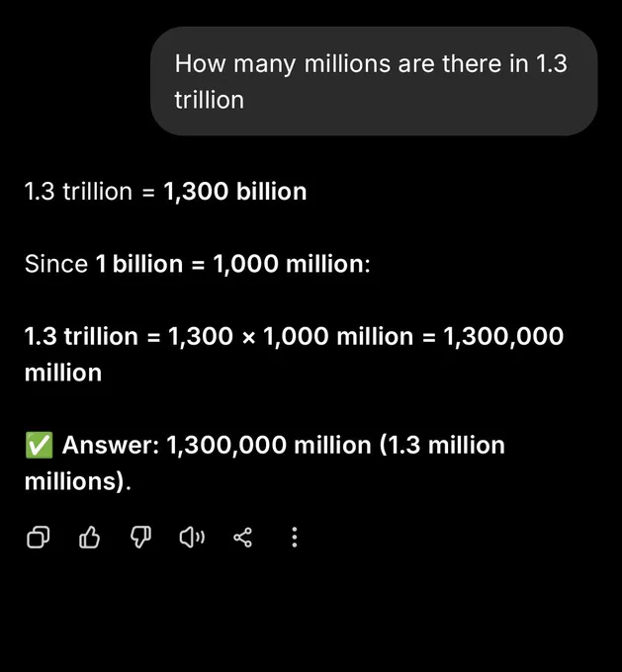Viewport: 622px width, 672px height.
Task: Select the user message bubble about millions
Action: [x=374, y=81]
